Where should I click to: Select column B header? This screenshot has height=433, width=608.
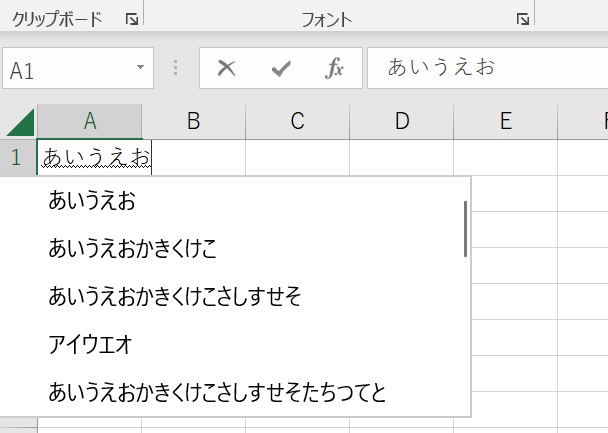click(x=193, y=121)
